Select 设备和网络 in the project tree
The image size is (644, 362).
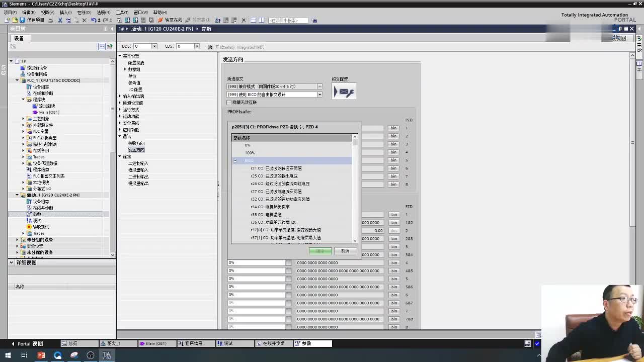37,74
